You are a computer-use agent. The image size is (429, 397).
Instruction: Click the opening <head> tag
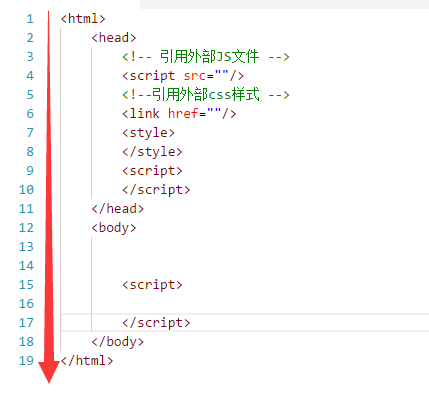[114, 38]
